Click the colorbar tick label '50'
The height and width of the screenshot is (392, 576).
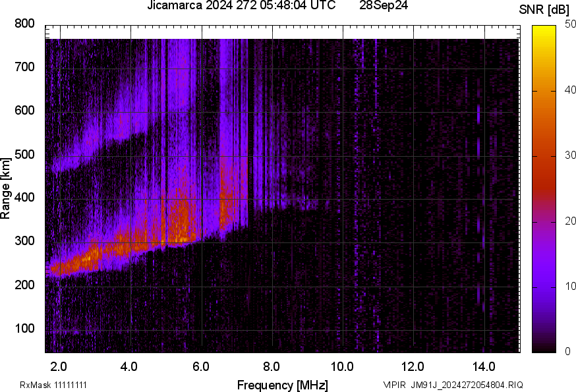(x=570, y=24)
